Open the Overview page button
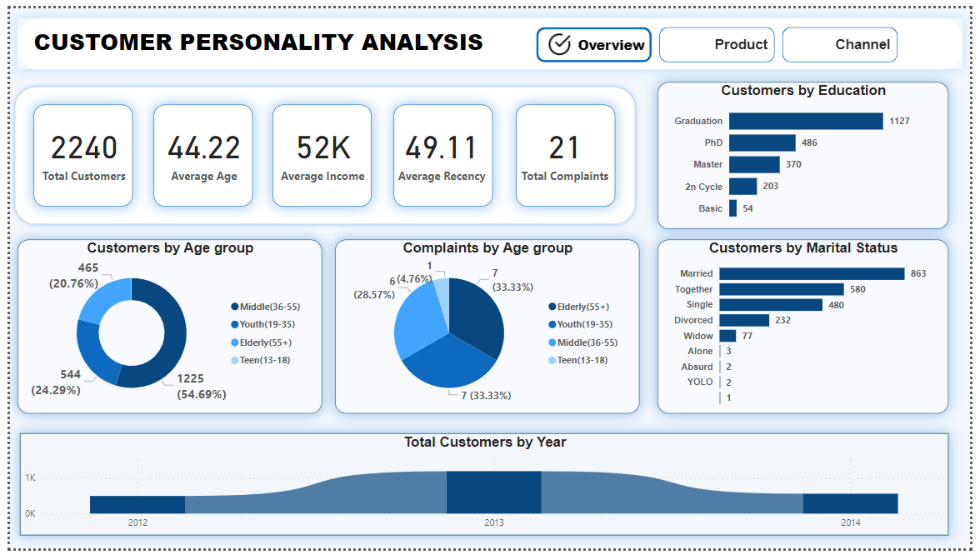The width and height of the screenshot is (980, 555). (x=593, y=44)
